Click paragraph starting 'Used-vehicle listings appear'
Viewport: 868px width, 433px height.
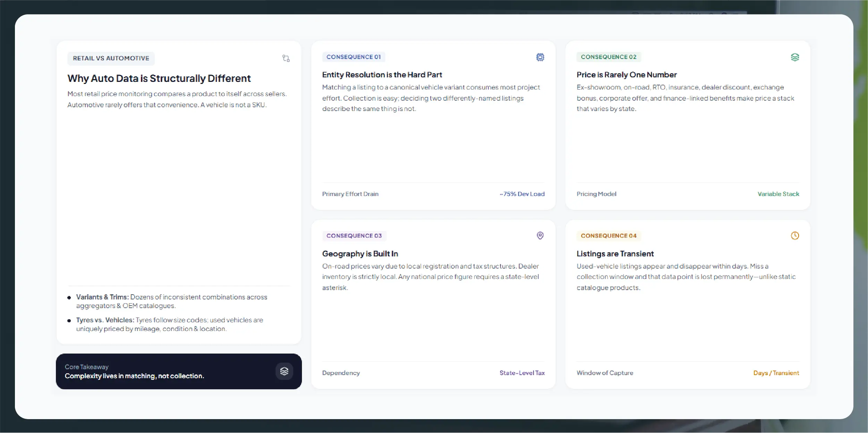[x=686, y=277]
